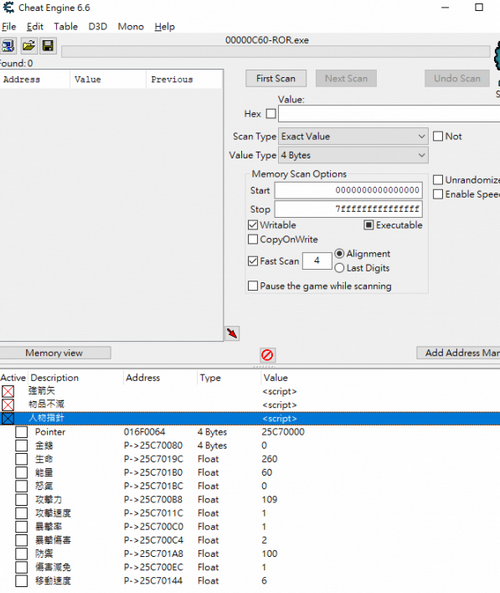Toggle the second script row's active box

point(8,405)
